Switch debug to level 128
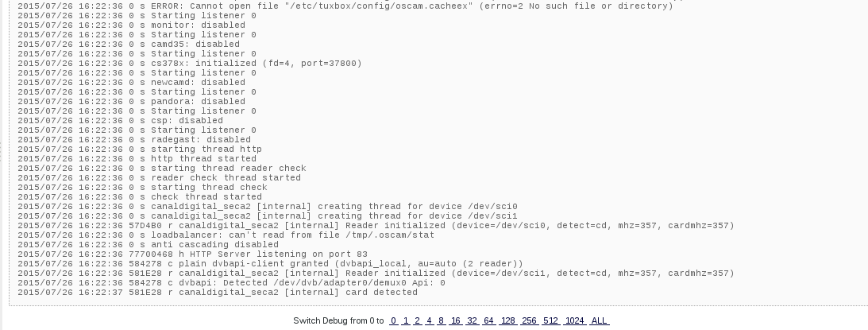This screenshot has height=330, width=868. (x=508, y=320)
